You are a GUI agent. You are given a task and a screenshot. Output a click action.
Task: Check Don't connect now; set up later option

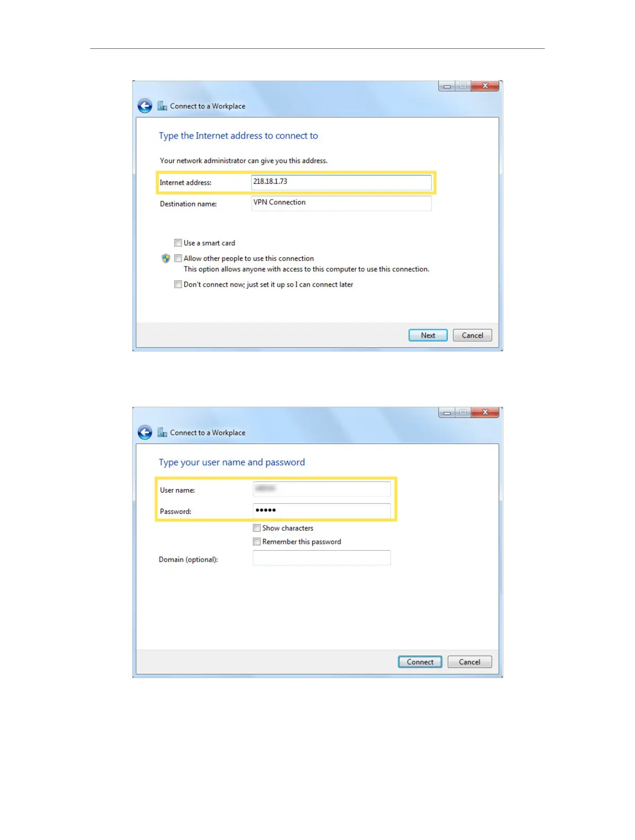coord(178,284)
